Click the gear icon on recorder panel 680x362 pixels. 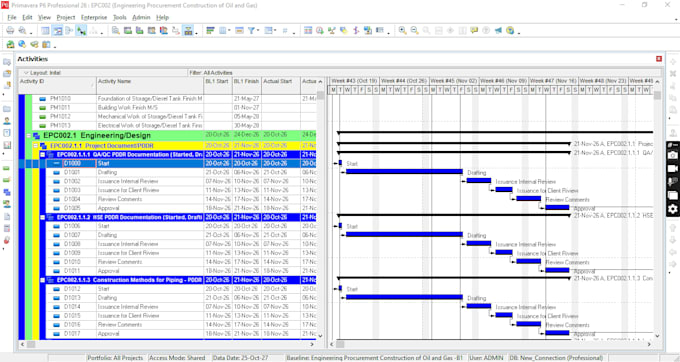pos(673,209)
